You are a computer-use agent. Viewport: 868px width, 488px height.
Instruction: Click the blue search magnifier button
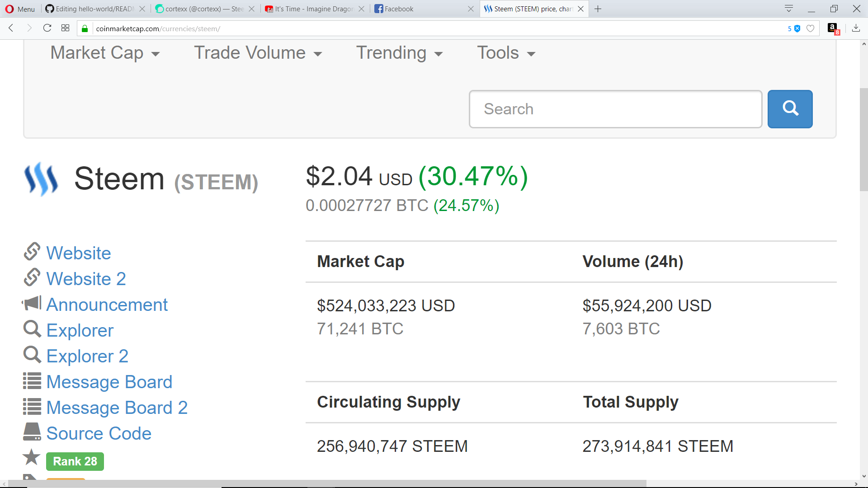tap(790, 109)
